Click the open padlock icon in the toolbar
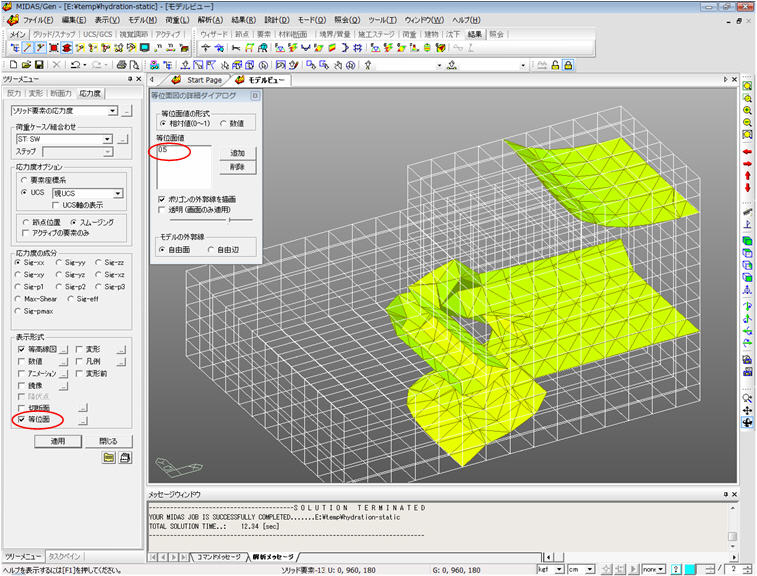 pyautogui.click(x=555, y=65)
